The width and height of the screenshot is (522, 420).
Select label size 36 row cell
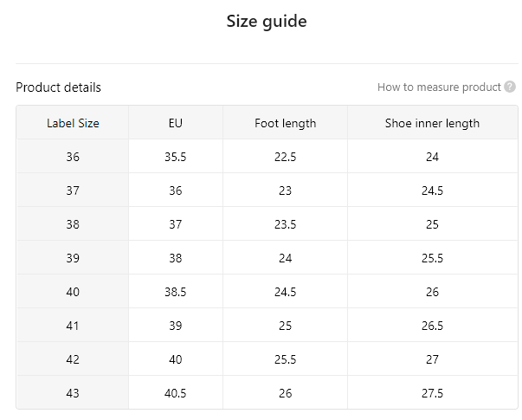click(x=73, y=157)
